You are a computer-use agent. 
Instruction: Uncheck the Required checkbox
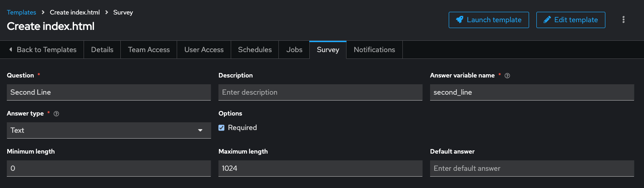pyautogui.click(x=222, y=128)
